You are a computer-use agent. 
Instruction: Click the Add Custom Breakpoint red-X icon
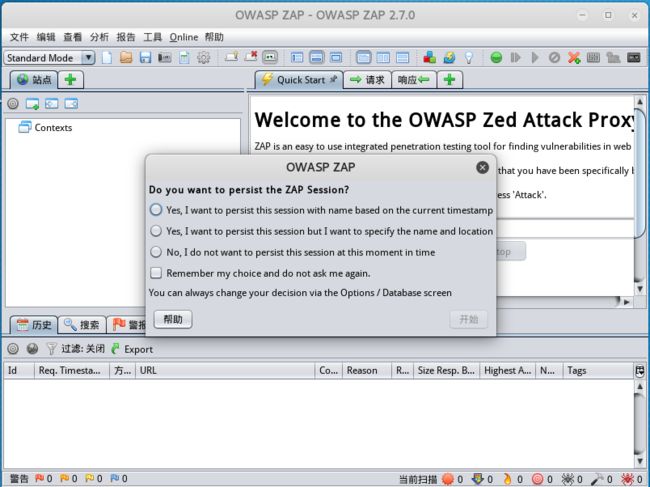(x=574, y=57)
